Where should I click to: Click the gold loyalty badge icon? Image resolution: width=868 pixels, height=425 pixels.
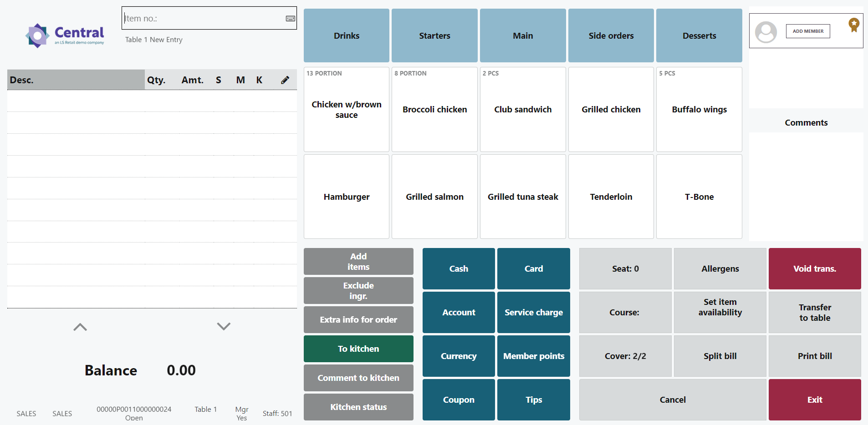pyautogui.click(x=853, y=25)
